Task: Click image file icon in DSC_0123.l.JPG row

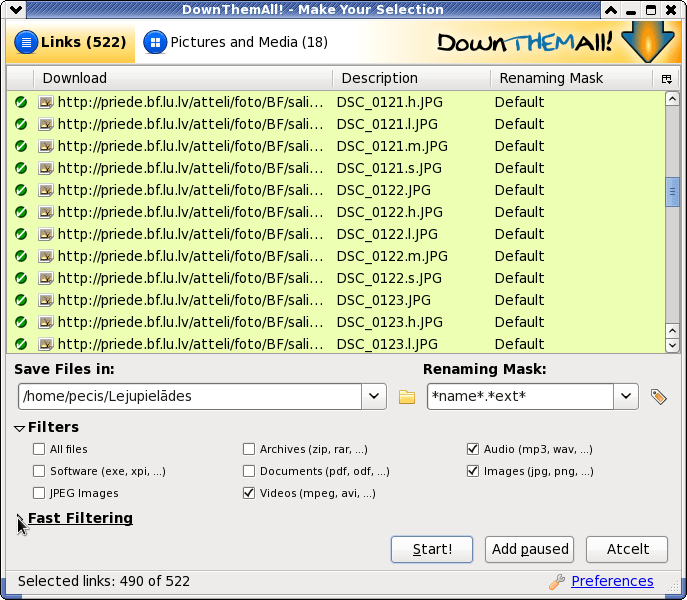Action: (x=46, y=344)
